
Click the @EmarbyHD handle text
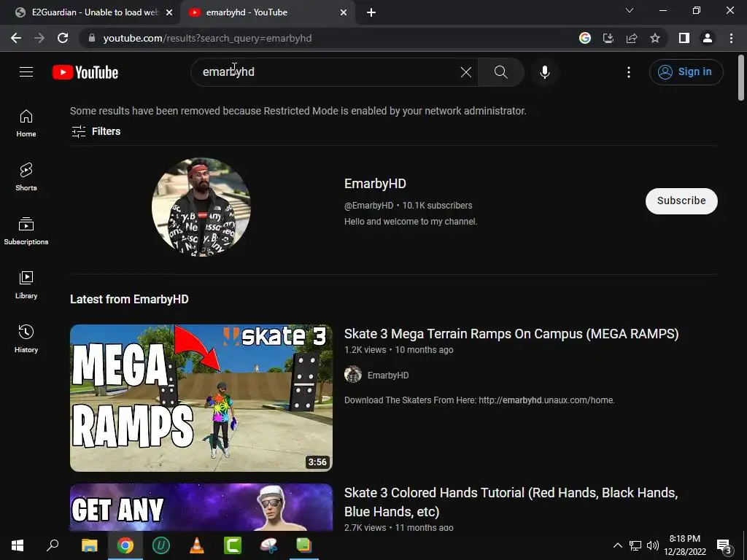[368, 206]
